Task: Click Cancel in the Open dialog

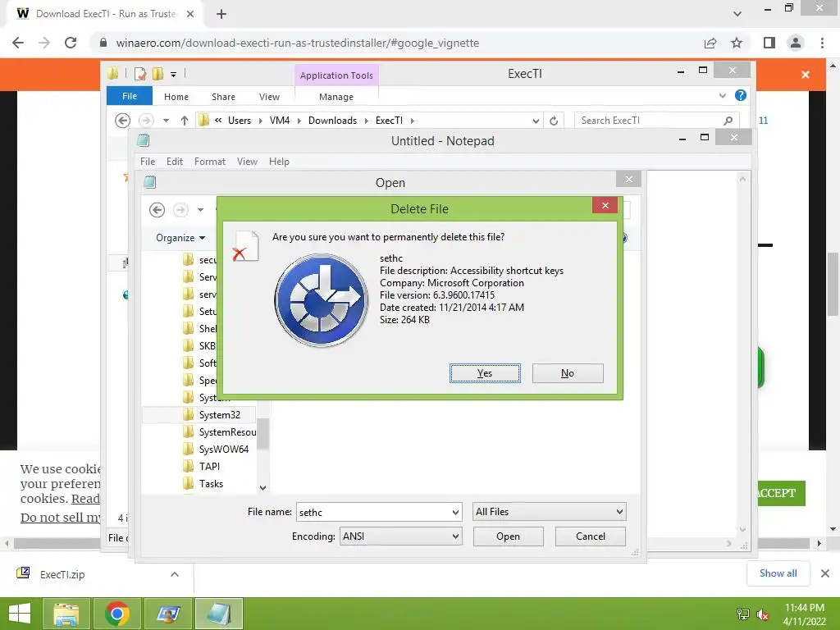Action: [591, 536]
